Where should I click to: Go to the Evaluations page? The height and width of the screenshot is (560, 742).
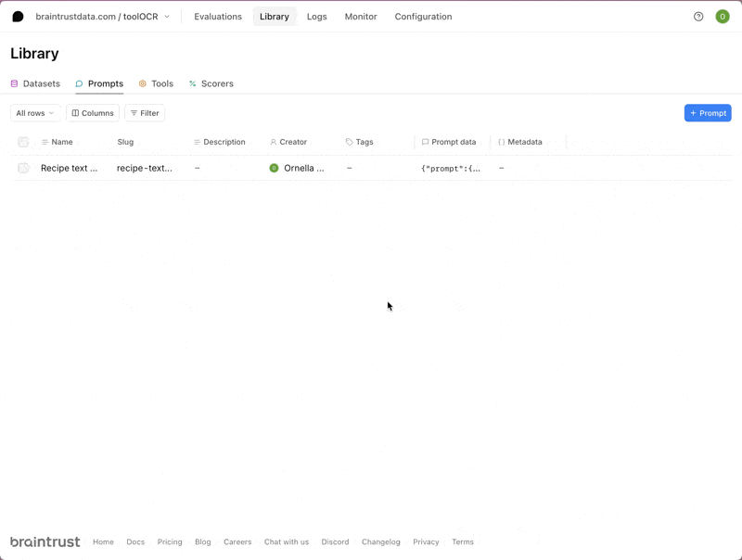click(x=218, y=17)
